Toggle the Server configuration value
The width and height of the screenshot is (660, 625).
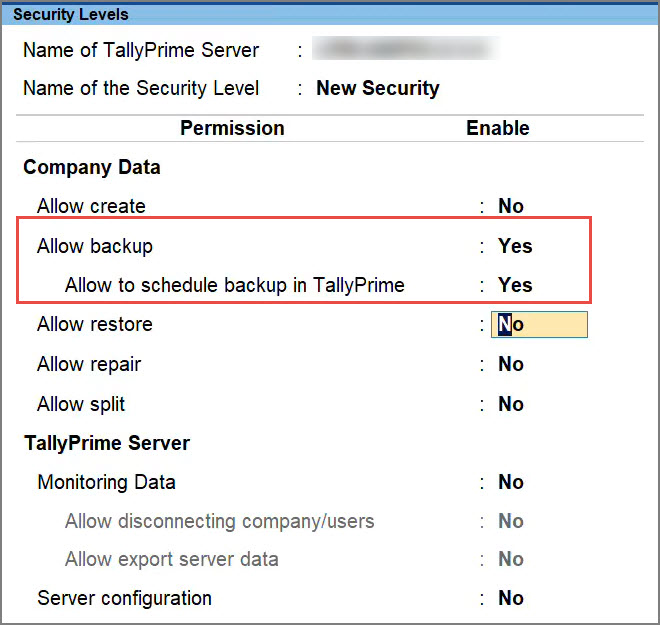tap(511, 598)
